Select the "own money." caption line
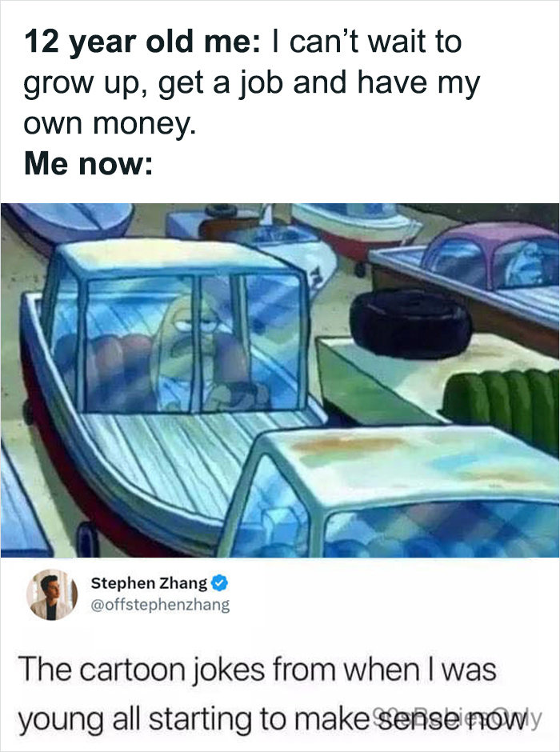Viewport: 560px width, 752px height. pos(110,125)
